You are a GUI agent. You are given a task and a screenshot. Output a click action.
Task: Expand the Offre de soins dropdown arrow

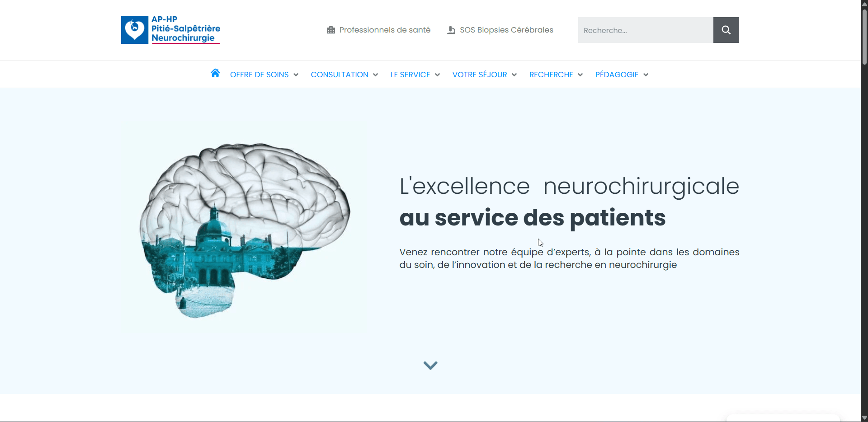click(x=296, y=75)
